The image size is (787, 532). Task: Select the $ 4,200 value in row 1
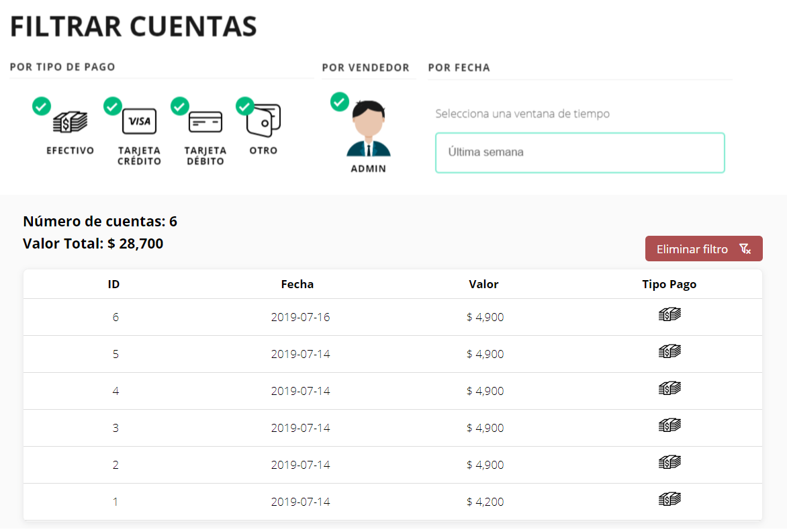click(x=485, y=502)
